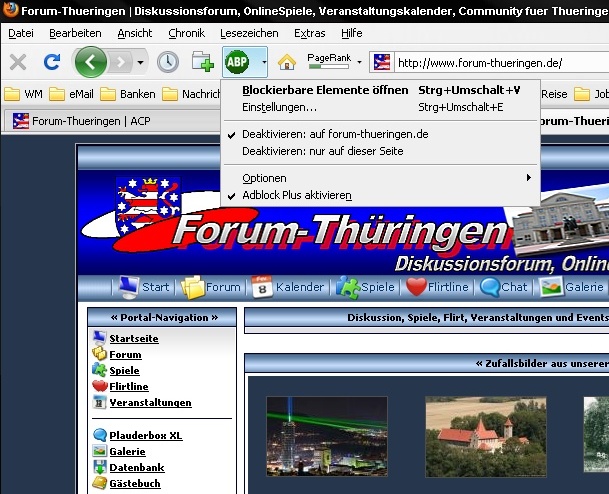The height and width of the screenshot is (494, 609).
Task: Open the Plauderbox XL sidebar link
Action: [x=146, y=435]
